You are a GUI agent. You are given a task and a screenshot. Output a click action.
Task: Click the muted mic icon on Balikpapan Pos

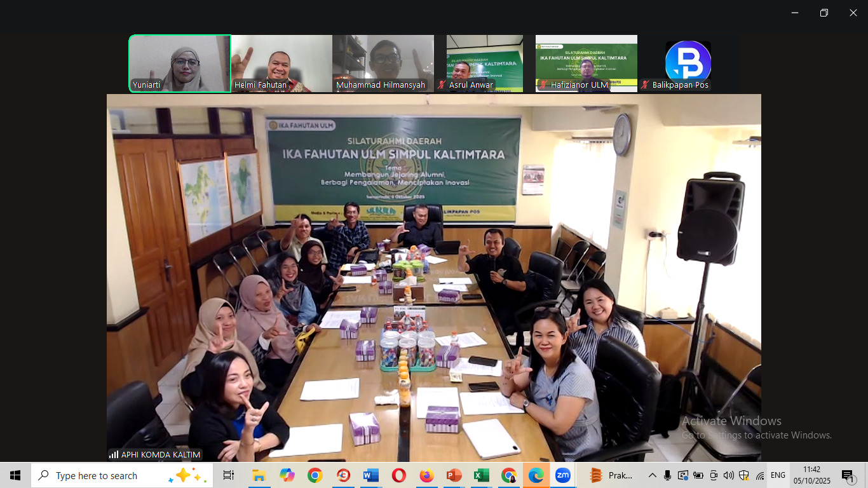click(x=645, y=85)
